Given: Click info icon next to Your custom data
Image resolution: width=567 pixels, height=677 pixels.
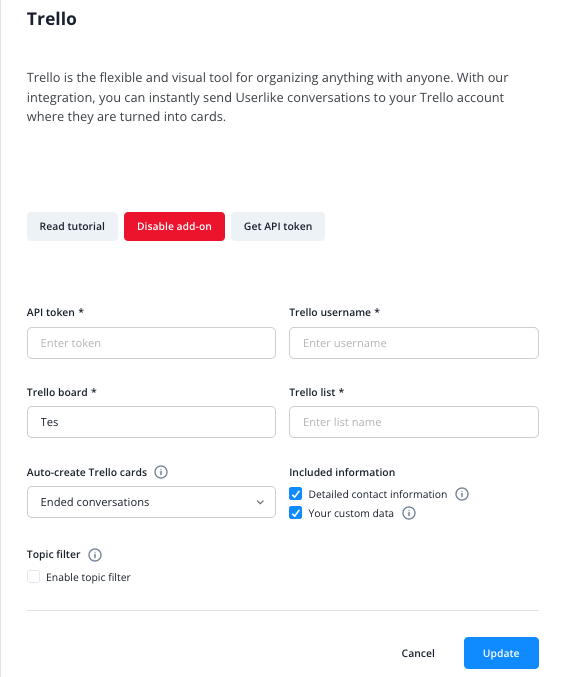Looking at the screenshot, I should coord(409,513).
